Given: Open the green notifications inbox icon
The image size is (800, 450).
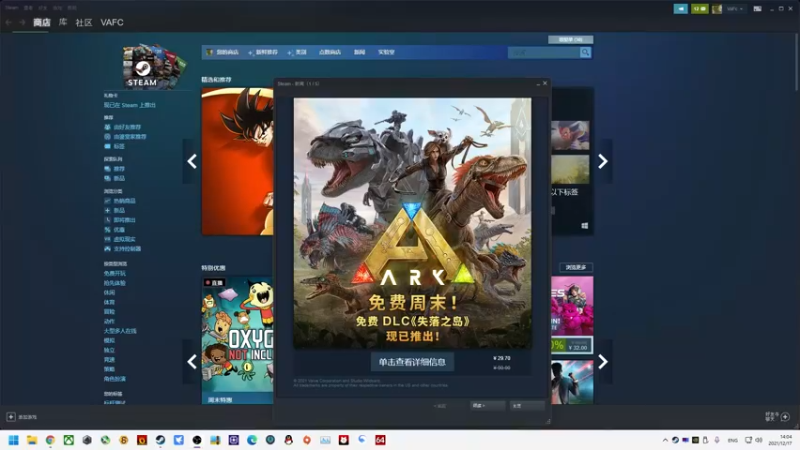Looking at the screenshot, I should 699,9.
